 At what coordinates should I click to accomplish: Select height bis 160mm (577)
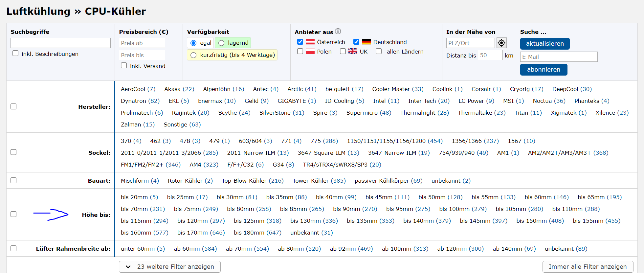coord(144,233)
